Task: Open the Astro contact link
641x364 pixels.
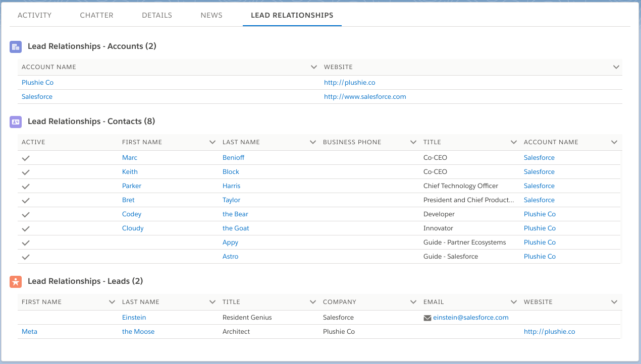Action: pos(230,257)
